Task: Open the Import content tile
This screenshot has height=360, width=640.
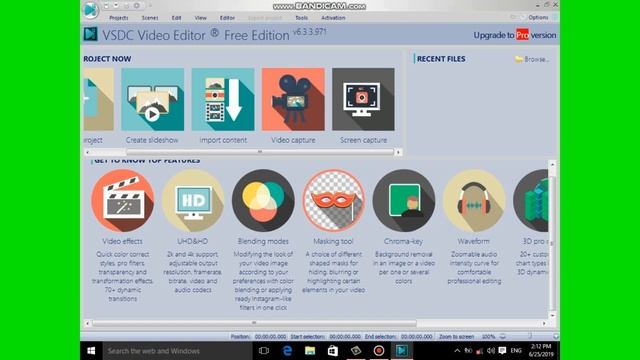Action: pos(223,99)
